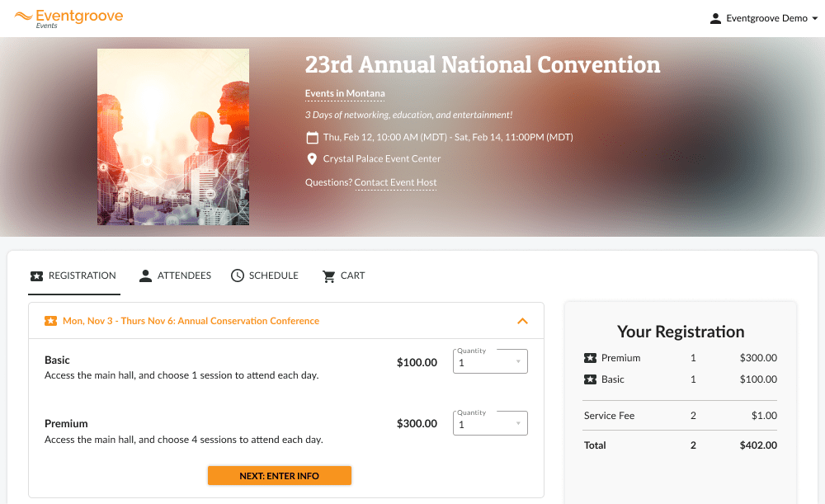
Task: Click the Next: Enter Info button
Action: tap(280, 476)
